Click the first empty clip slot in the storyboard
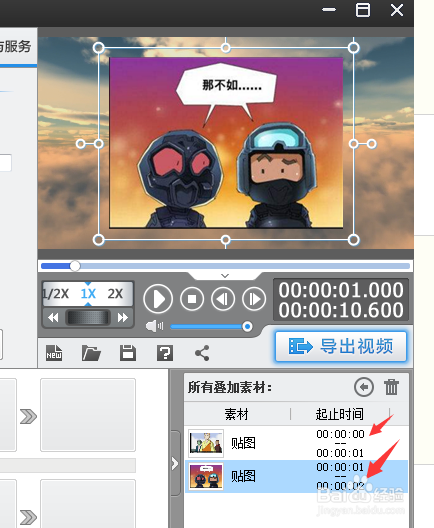 (x=88, y=415)
